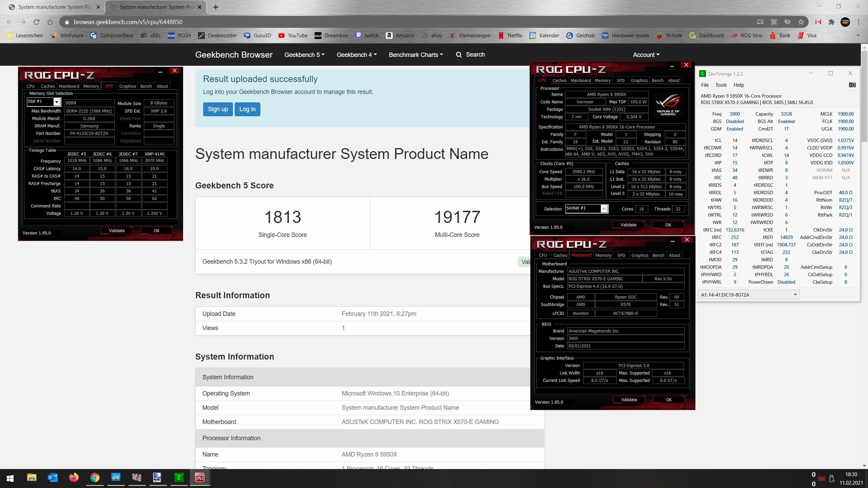The height and width of the screenshot is (488, 868).
Task: Open the Amazon bookmark
Action: (x=400, y=36)
